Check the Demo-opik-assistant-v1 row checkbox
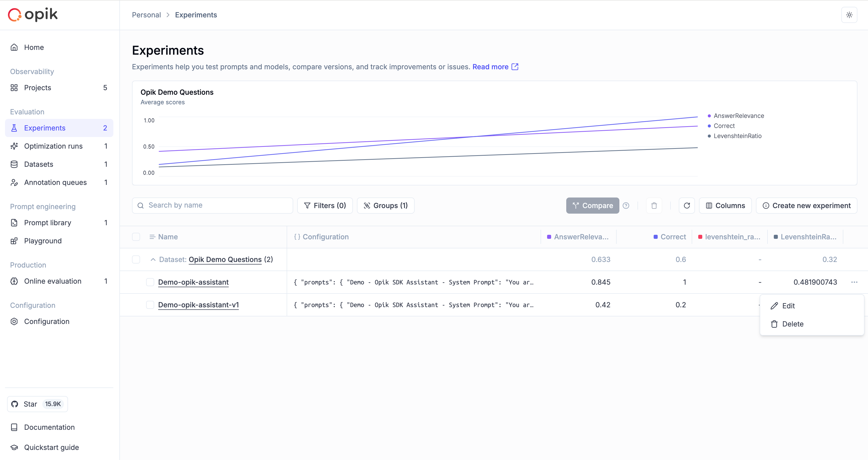 (x=150, y=305)
